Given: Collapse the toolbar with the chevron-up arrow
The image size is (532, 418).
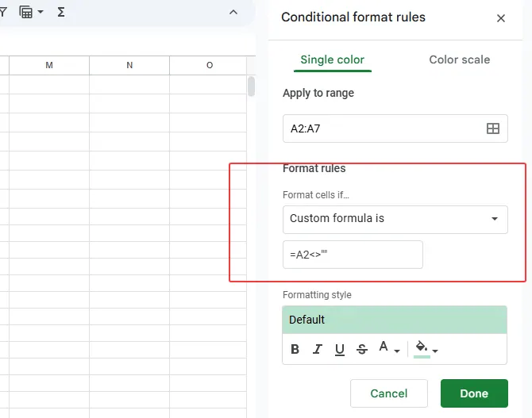Looking at the screenshot, I should point(233,13).
